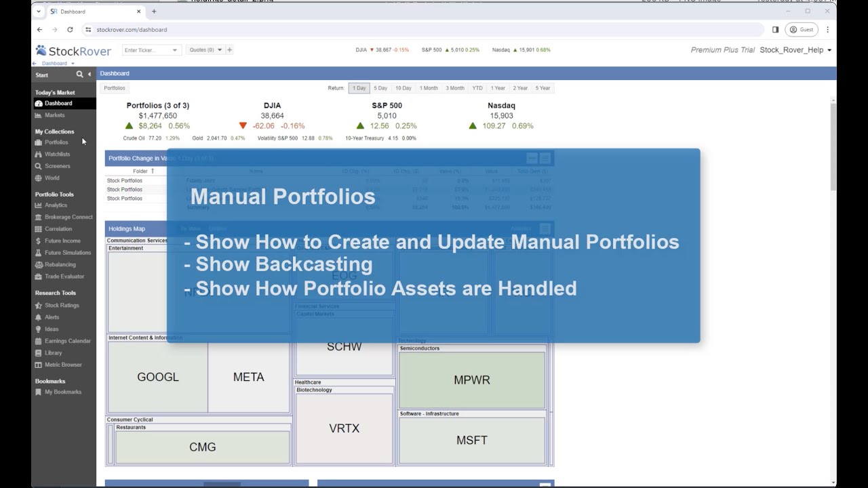The image size is (868, 488).
Task: Open browser side panel icon
Action: pyautogui.click(x=776, y=30)
